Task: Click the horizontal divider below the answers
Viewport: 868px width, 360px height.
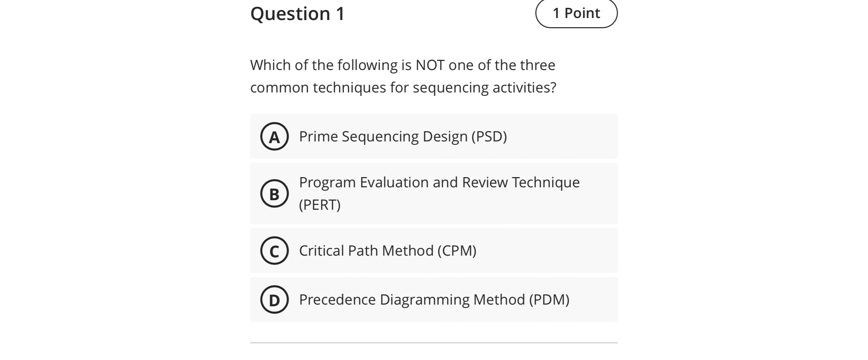Action: (434, 342)
